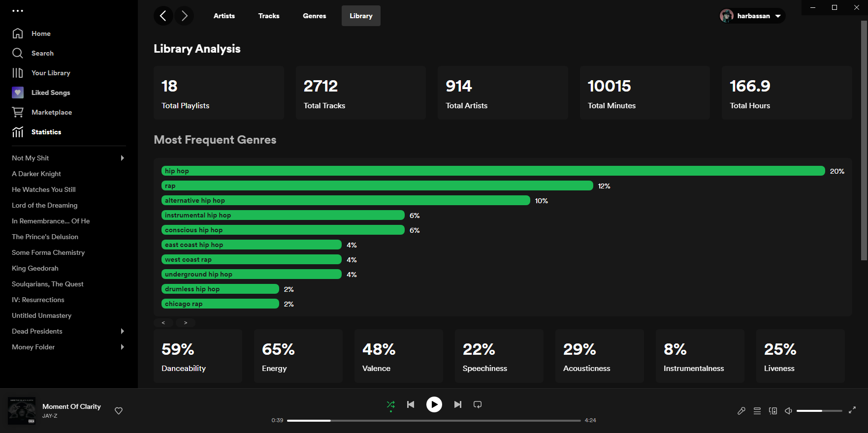Switch to the Artists tab
The height and width of the screenshot is (433, 868).
[224, 16]
